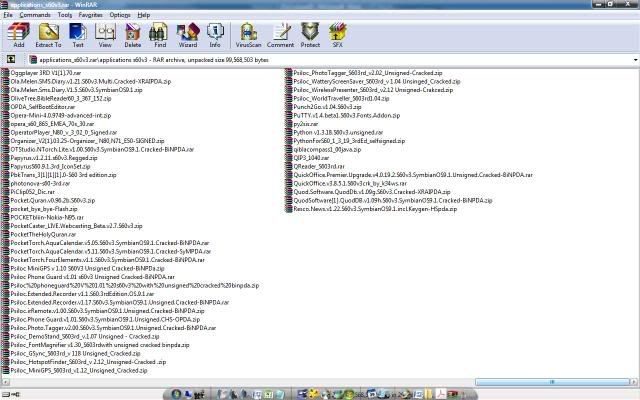Select py2sis.rar
Viewport: 640px width, 400px height.
click(x=302, y=124)
